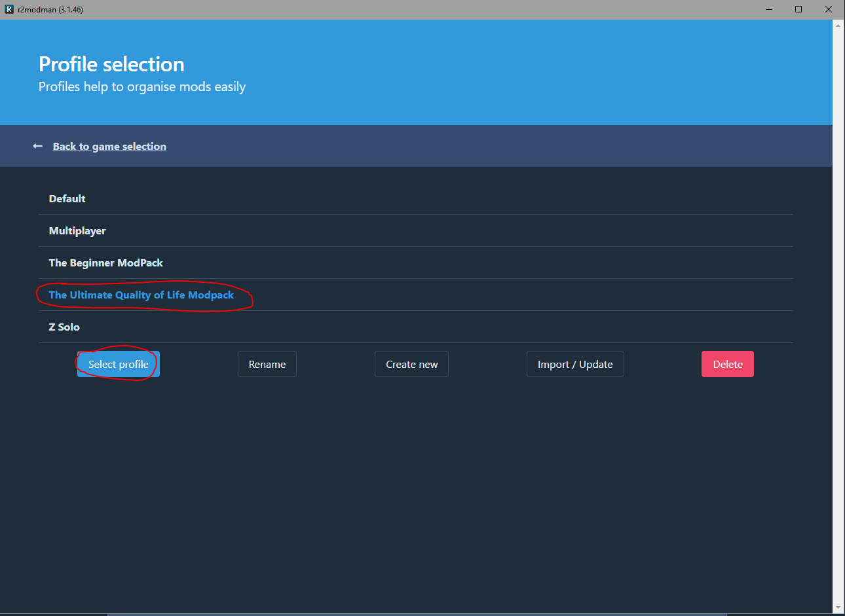Screen dimensions: 845x616
Task: Click the left arrow icon beside Back link
Action: coord(38,146)
